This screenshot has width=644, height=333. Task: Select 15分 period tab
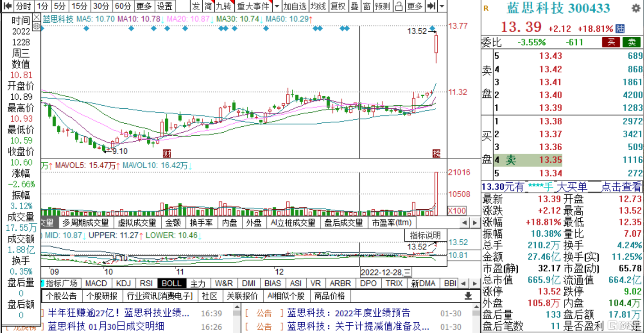(x=80, y=6)
